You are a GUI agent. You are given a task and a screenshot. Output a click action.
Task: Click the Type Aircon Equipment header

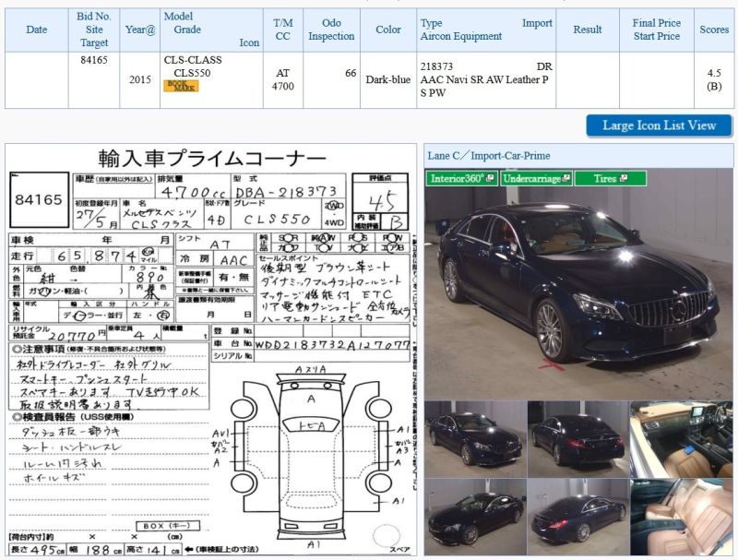(486, 30)
